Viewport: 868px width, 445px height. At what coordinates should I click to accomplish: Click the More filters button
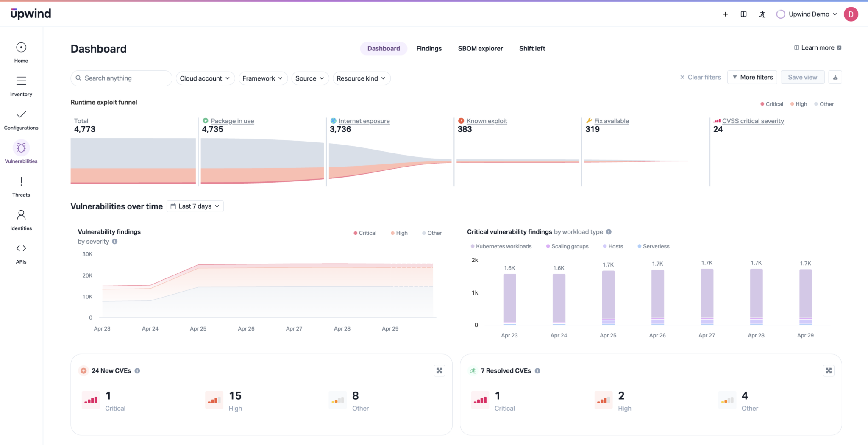coord(752,78)
